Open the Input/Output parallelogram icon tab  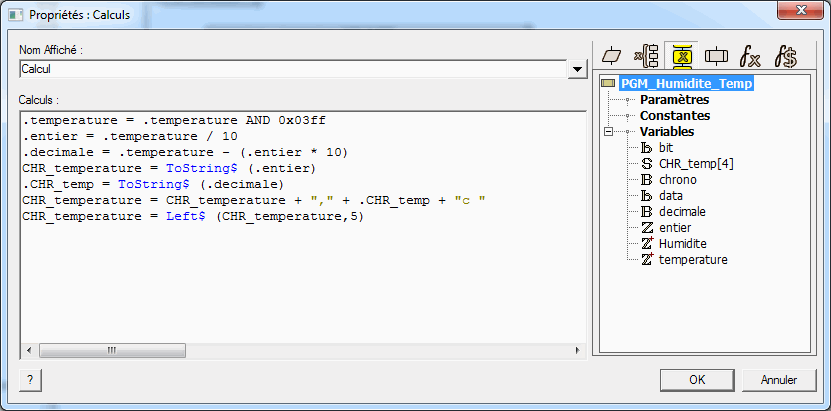click(x=612, y=56)
